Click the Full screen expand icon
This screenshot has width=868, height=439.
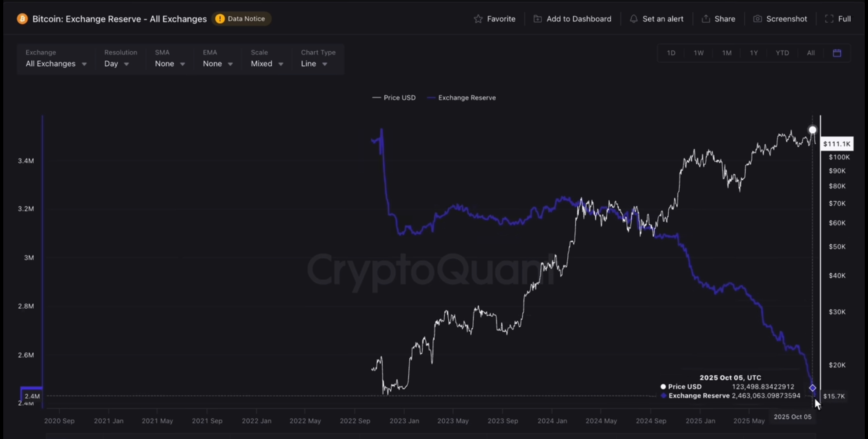829,19
